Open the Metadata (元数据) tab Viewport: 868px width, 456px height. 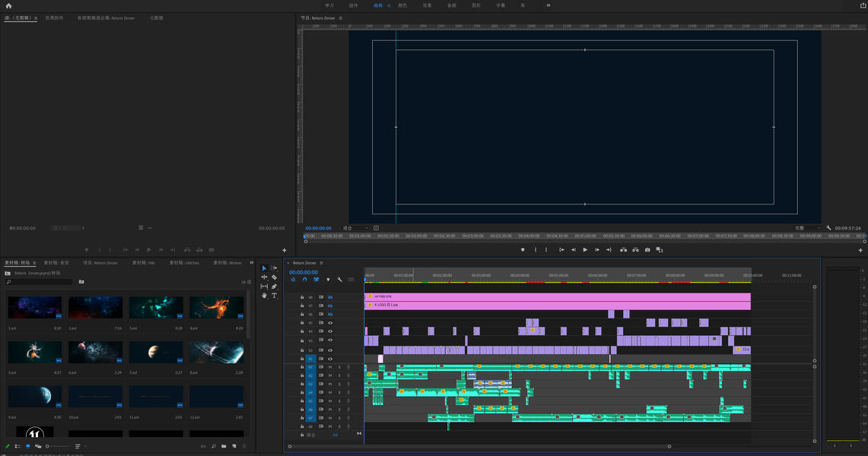click(x=156, y=18)
